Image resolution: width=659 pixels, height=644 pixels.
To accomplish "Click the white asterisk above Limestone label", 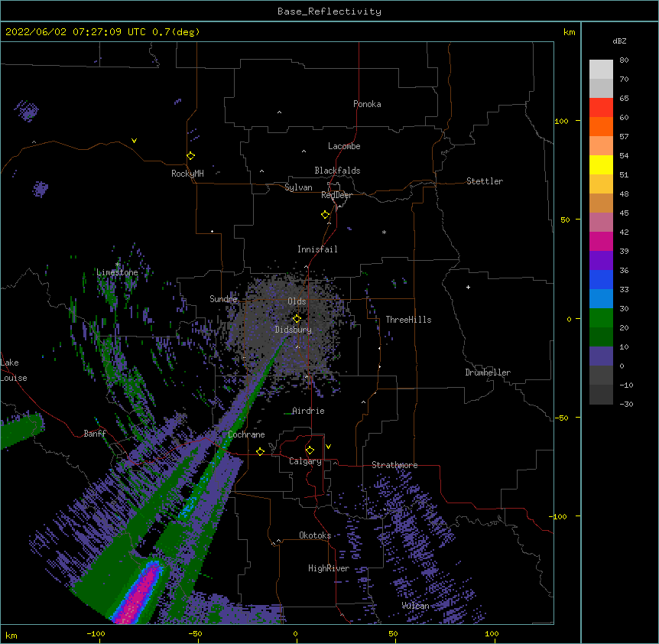I will pyautogui.click(x=117, y=265).
